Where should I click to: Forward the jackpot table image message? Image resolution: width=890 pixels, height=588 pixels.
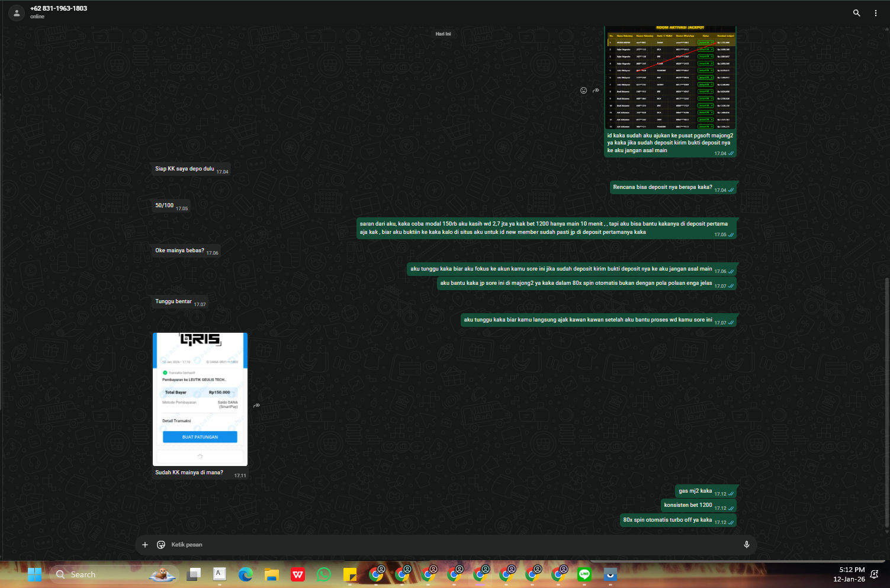[x=596, y=90]
